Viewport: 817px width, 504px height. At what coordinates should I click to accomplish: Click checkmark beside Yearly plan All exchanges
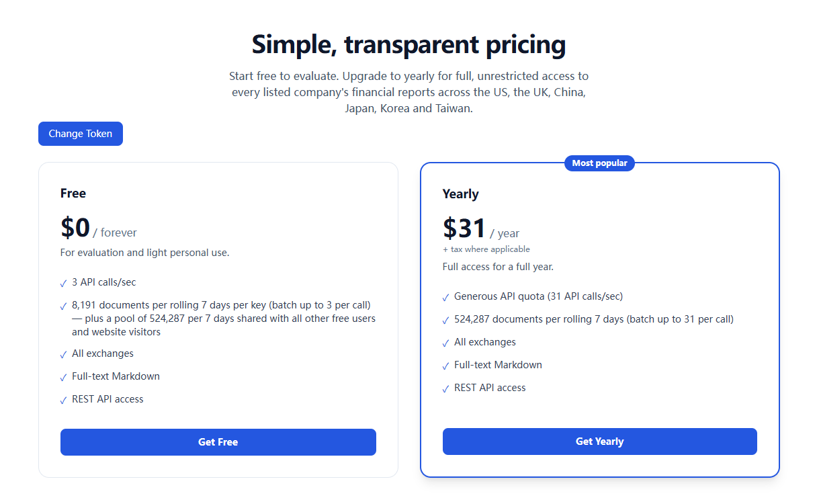445,343
